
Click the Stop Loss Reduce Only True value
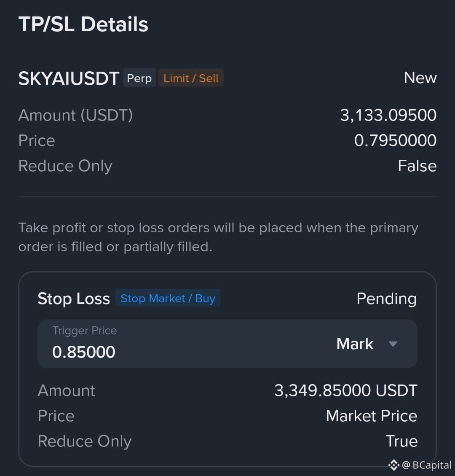click(401, 441)
